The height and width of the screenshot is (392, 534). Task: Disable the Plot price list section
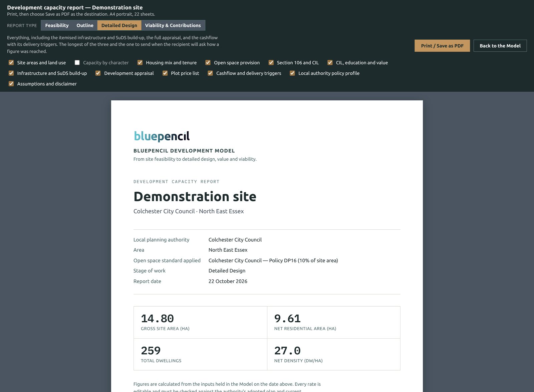(165, 73)
